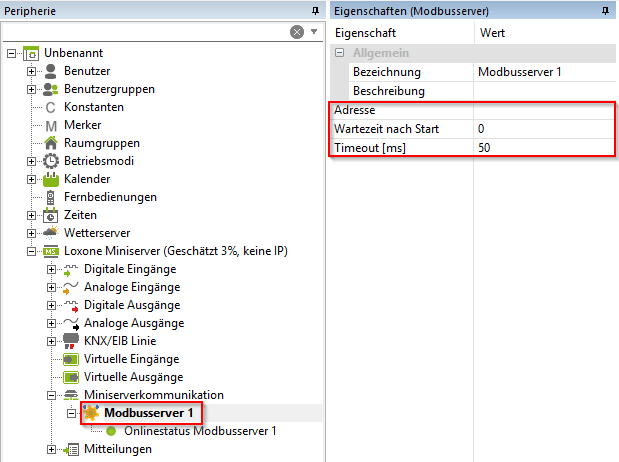Click the Fernbedienungen remote icon

pyautogui.click(x=51, y=197)
